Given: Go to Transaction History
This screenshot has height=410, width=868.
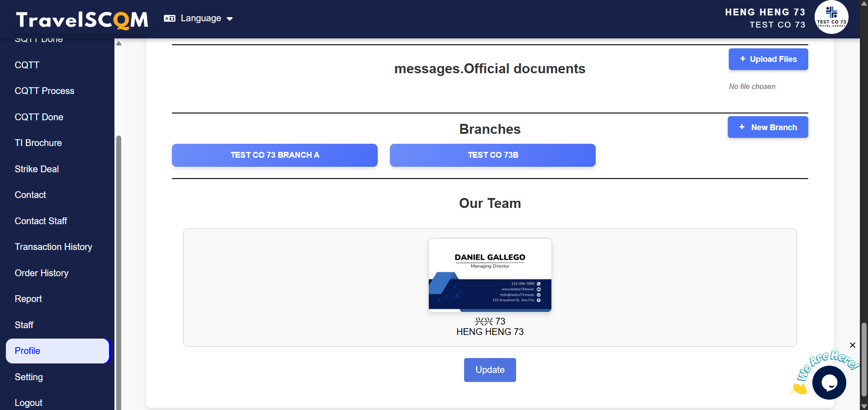Looking at the screenshot, I should 53,247.
